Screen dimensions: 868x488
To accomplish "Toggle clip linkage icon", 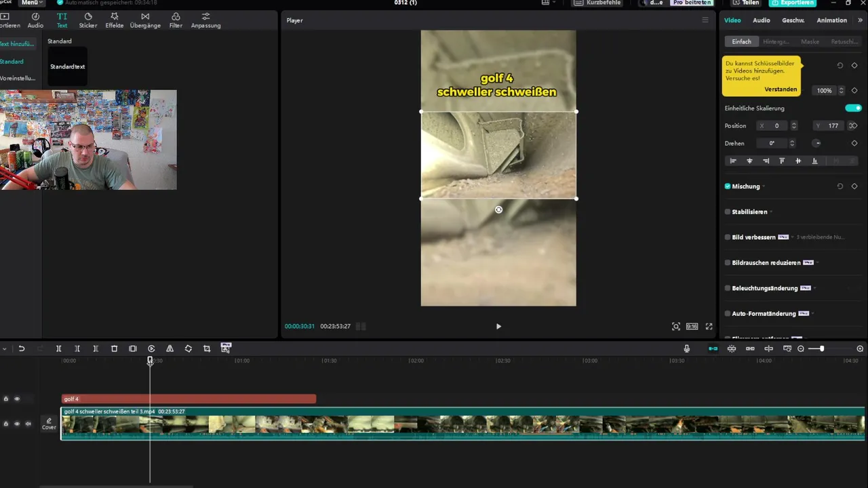I will [750, 348].
